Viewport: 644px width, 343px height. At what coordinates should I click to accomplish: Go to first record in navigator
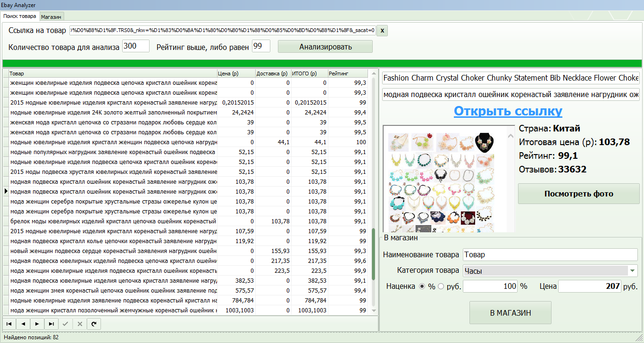point(9,324)
